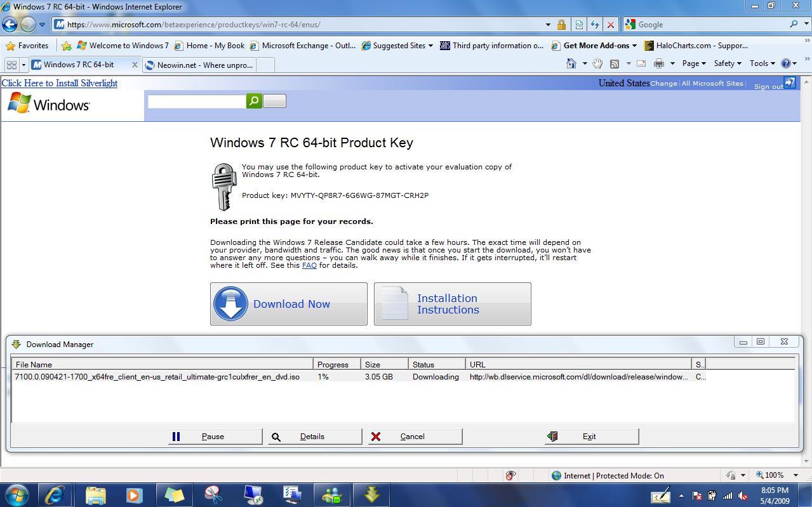Expand the address bar autocomplete dropdown
This screenshot has height=507, width=812.
pyautogui.click(x=549, y=25)
